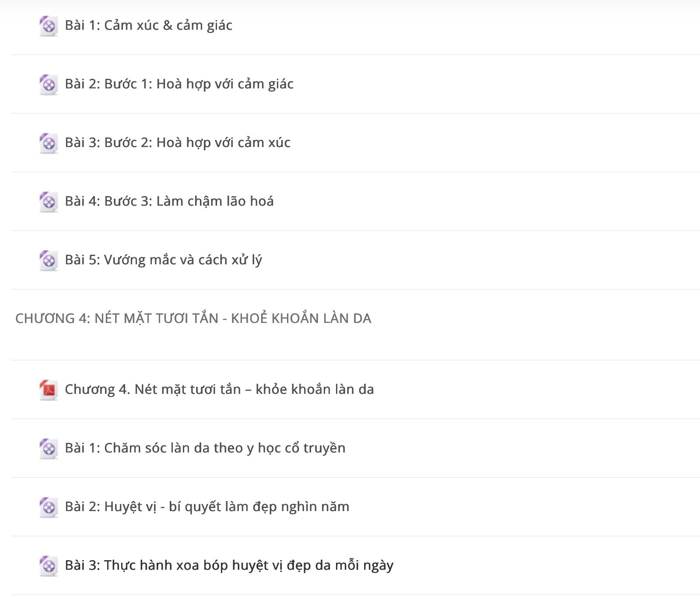Open Bài 3: Thực hành xoa bóp huyệt vị
700x596 pixels.
click(229, 565)
